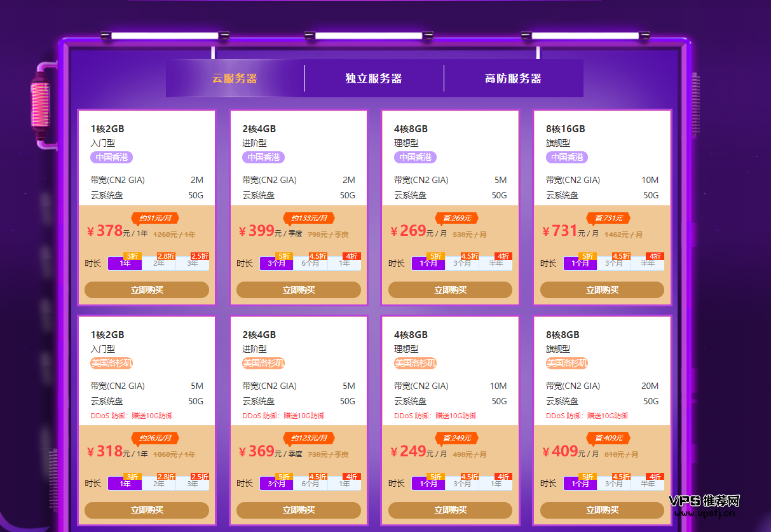Select 6个月 duration on Hong Kong 2核4GB card

point(311,263)
